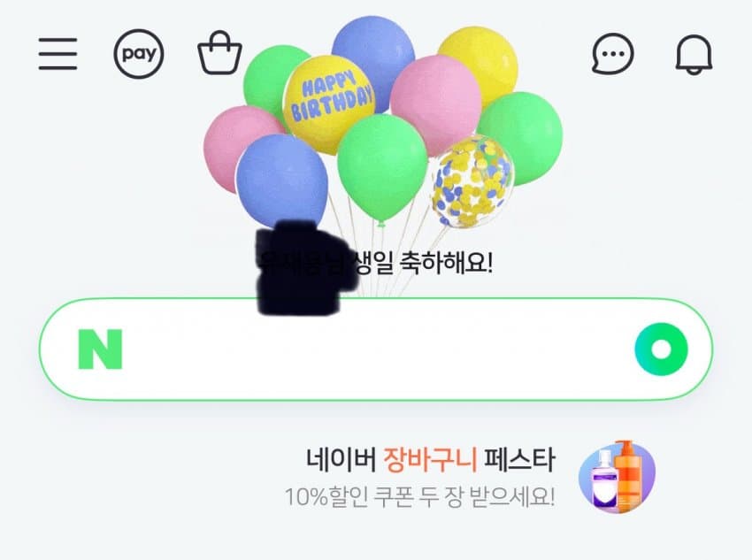Open the notification bell

point(694,54)
